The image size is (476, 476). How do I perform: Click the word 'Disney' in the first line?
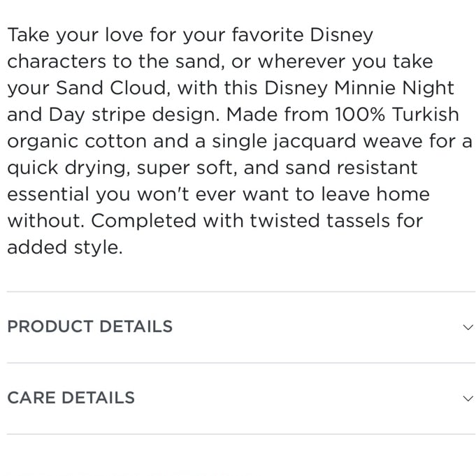pyautogui.click(x=341, y=36)
